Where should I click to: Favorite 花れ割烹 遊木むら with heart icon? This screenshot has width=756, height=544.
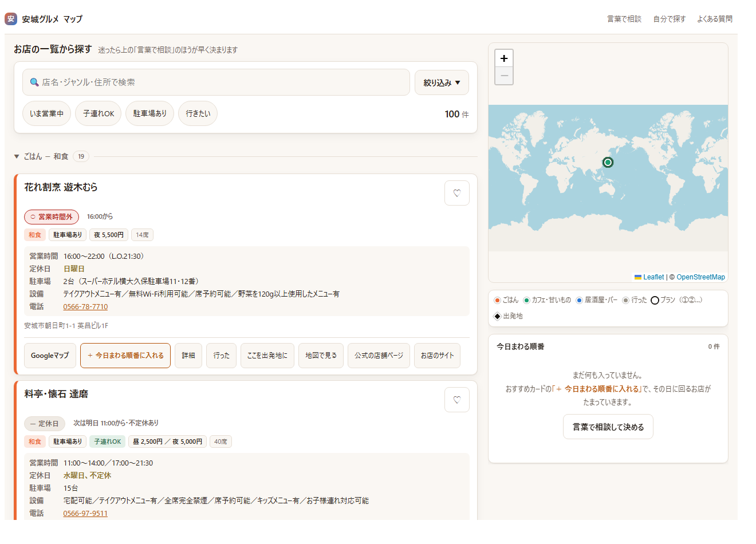457,193
